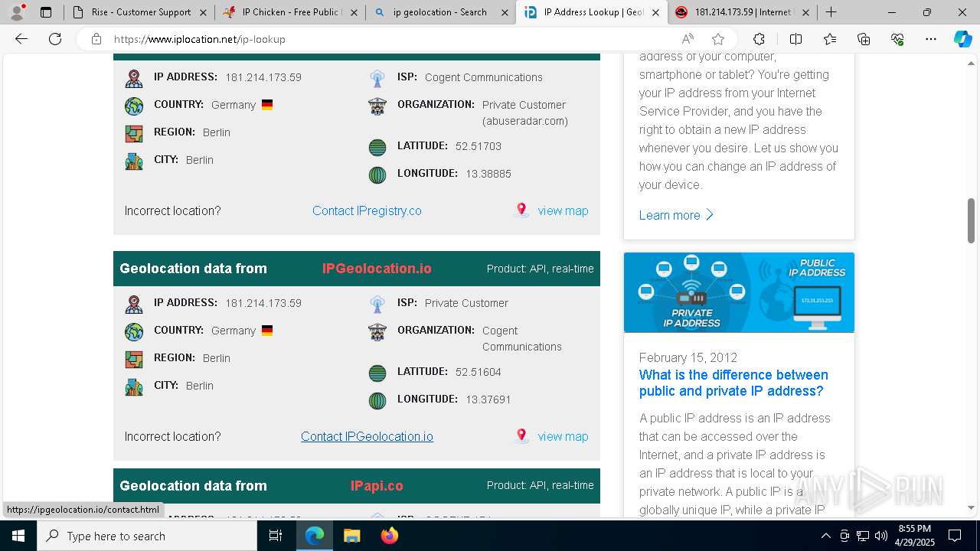Open public vs private IP article title
980x551 pixels.
click(x=733, y=383)
